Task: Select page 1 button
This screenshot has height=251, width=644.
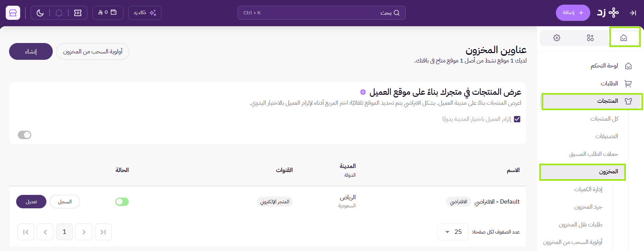Action: pos(65,232)
